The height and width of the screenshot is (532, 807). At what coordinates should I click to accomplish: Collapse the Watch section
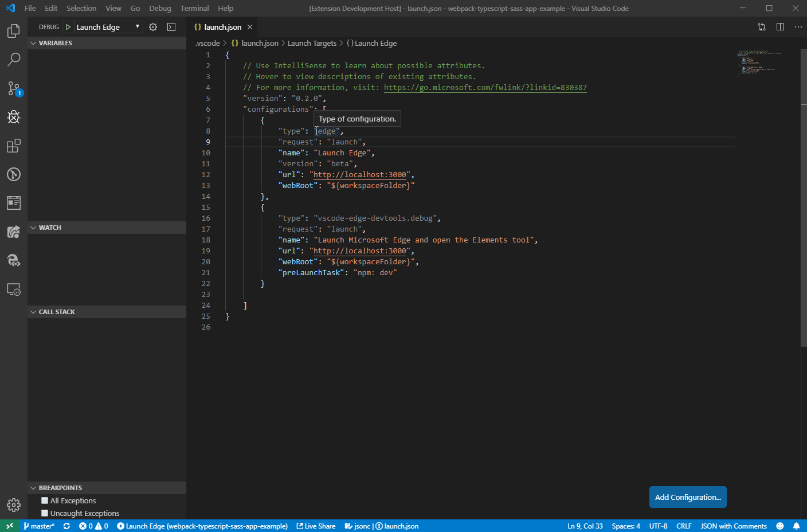coord(33,228)
